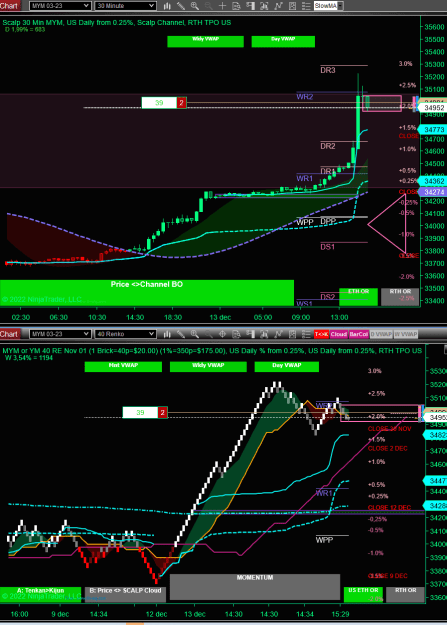This screenshot has width=447, height=625.
Task: Click the A: Tenkan>Kijun button
Action: [40, 594]
